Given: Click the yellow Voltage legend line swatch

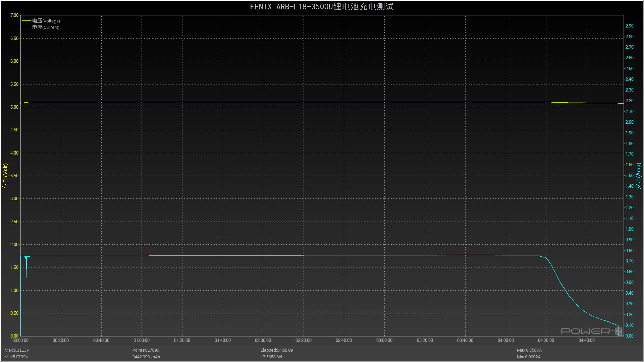Looking at the screenshot, I should pos(26,21).
